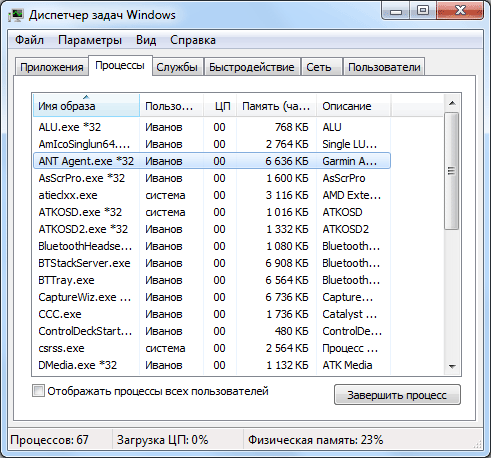Sort by Пользо... user column header
The height and width of the screenshot is (458, 491).
171,106
